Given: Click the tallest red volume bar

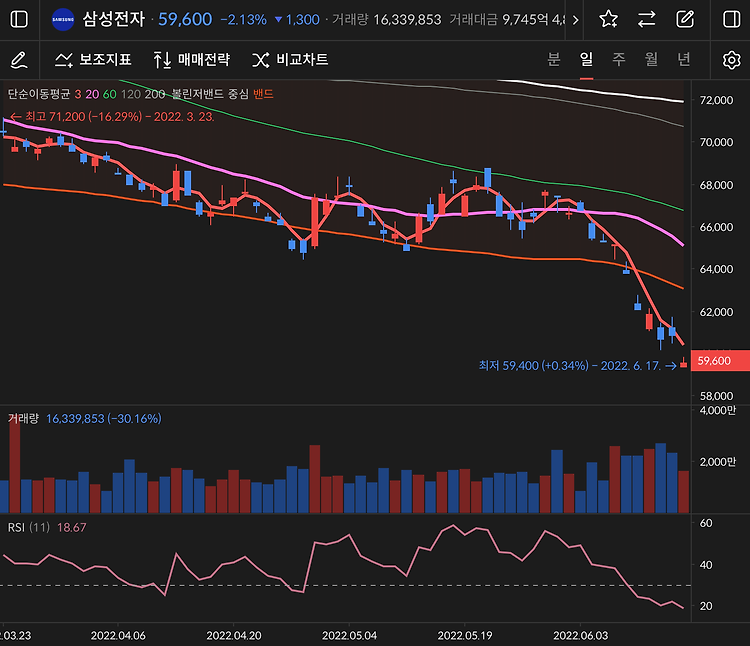Looking at the screenshot, I should tap(15, 464).
